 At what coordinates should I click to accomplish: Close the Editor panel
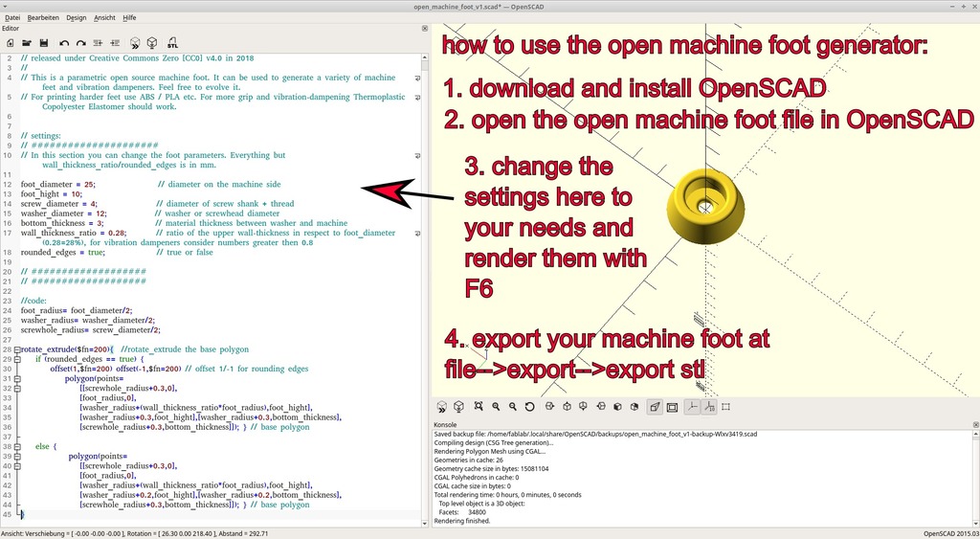[424, 29]
